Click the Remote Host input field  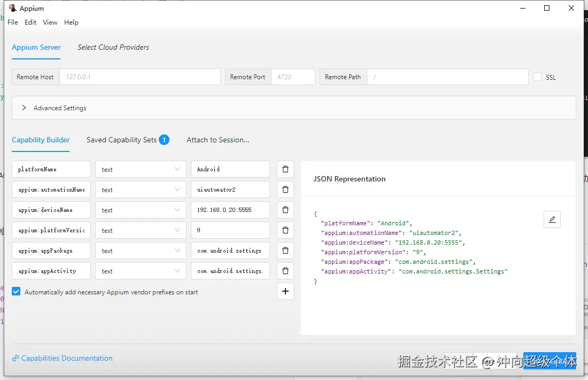pyautogui.click(x=140, y=77)
